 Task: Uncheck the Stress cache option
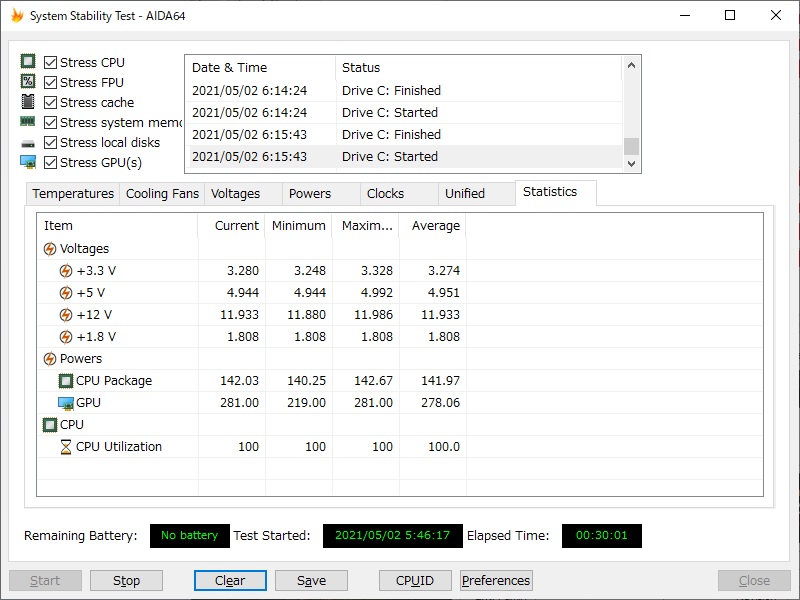(51, 102)
